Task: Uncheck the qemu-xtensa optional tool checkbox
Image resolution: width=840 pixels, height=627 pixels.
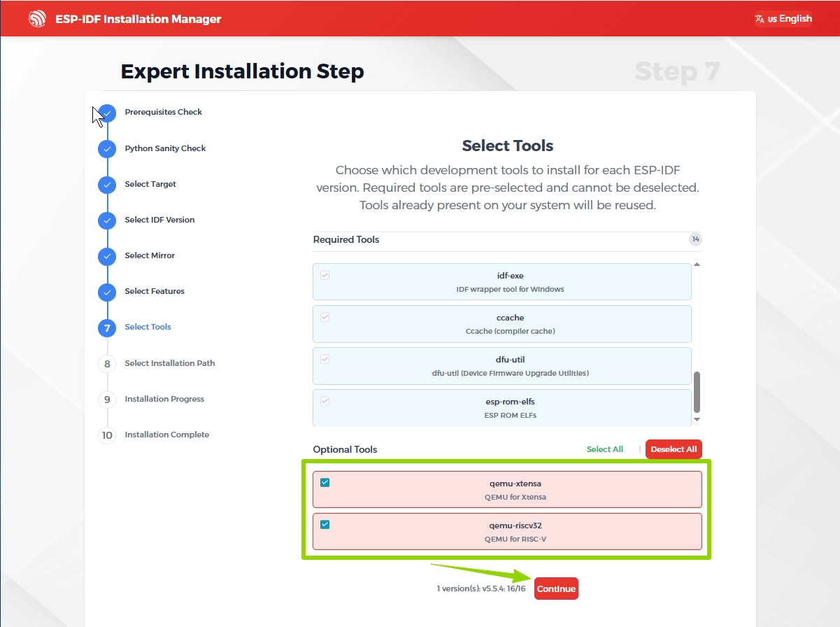Action: (325, 483)
